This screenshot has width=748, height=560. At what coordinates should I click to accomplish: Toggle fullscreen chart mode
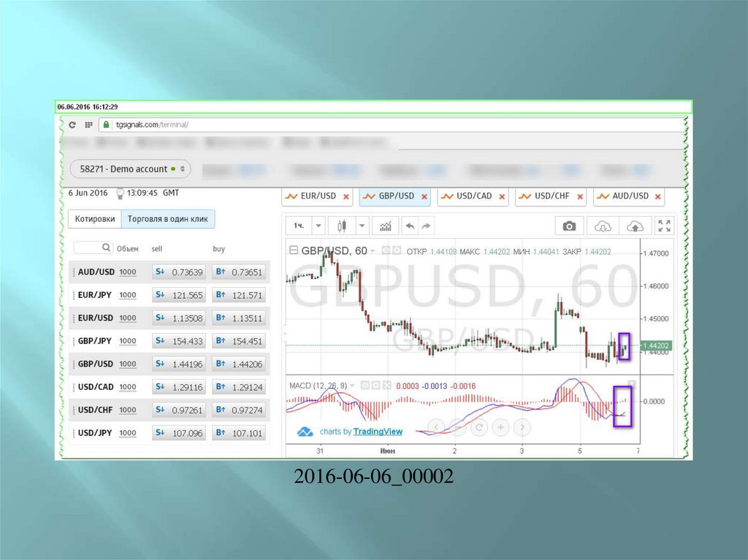pyautogui.click(x=664, y=226)
